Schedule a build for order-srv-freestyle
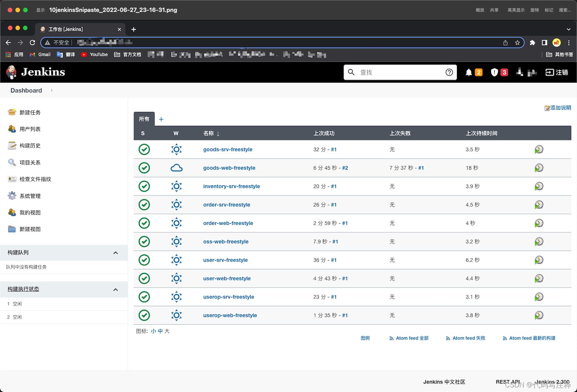The image size is (577, 392). point(539,205)
